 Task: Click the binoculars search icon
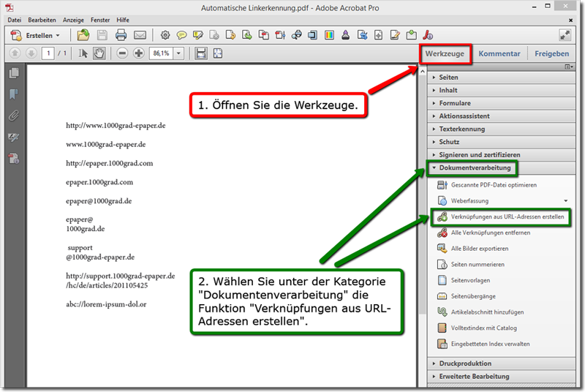pyautogui.click(x=297, y=35)
